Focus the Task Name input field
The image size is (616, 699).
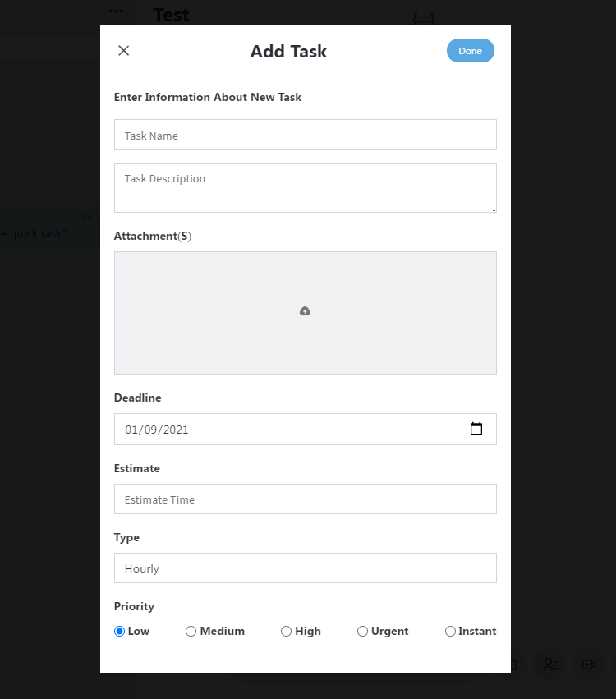(306, 135)
